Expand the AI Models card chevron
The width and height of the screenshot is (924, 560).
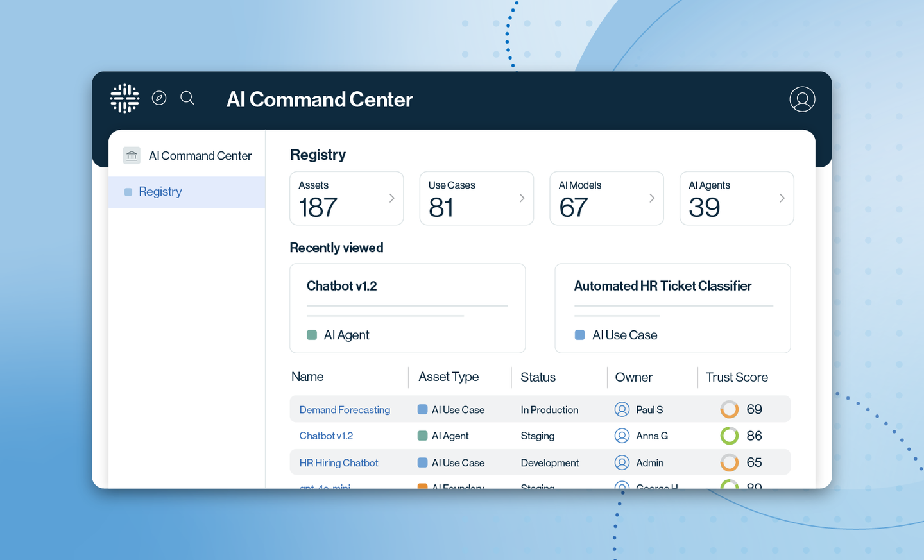point(652,198)
